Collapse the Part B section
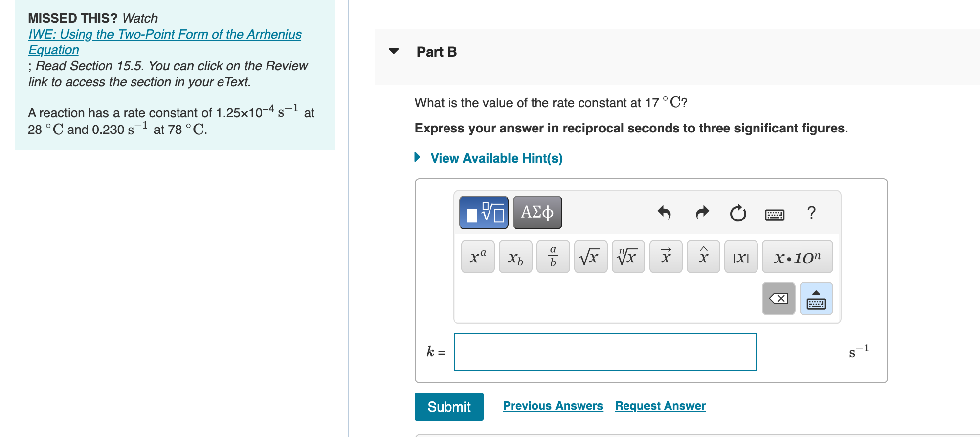Image resolution: width=980 pixels, height=437 pixels. pos(393,51)
